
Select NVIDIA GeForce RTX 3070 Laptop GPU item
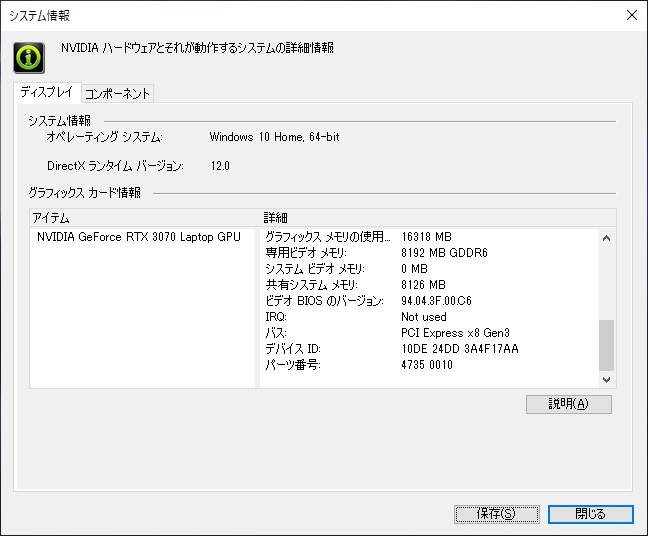coord(138,237)
